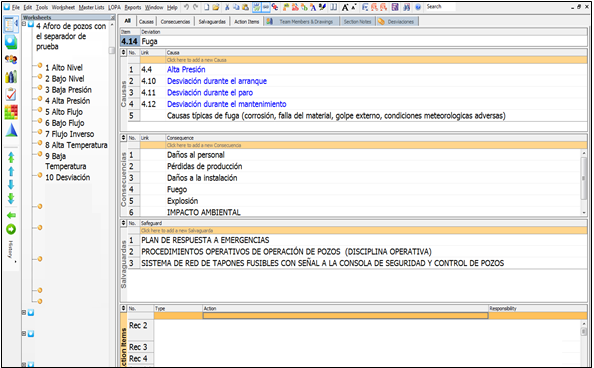Click the Undo icon in the toolbar
The height and width of the screenshot is (368, 594).
[x=186, y=7]
